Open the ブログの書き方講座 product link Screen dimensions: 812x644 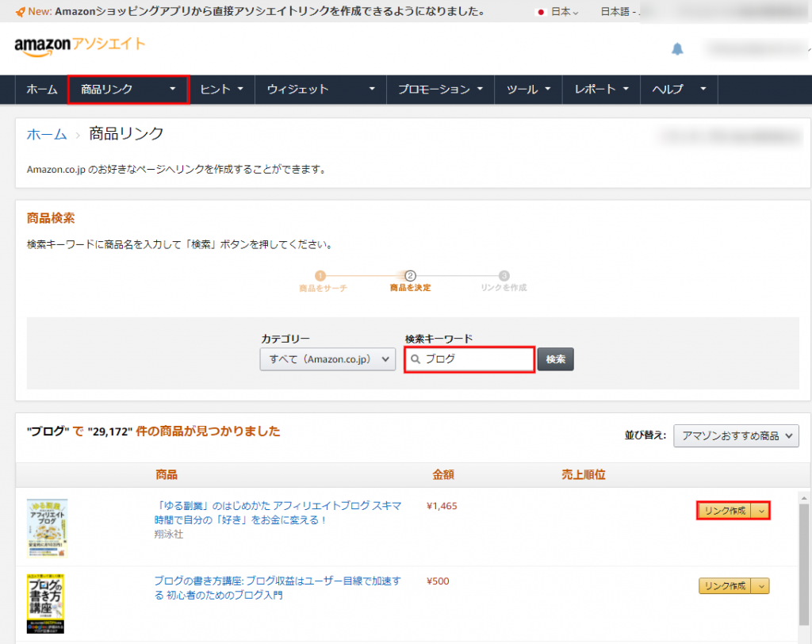[x=278, y=588]
